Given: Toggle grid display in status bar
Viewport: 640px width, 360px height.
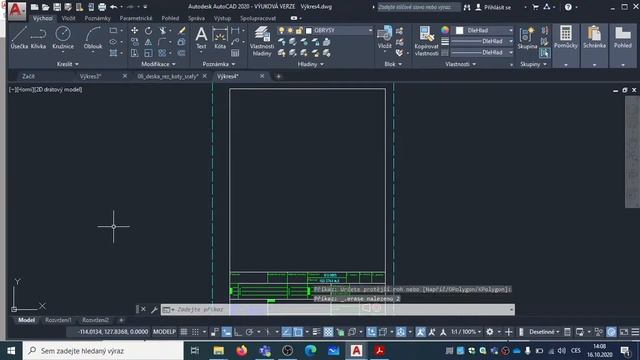Looking at the screenshot, I should (184, 332).
